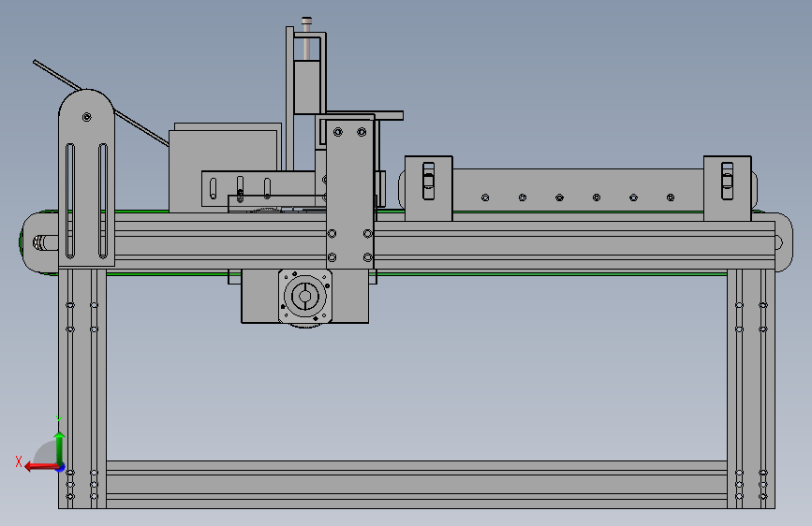Select the left vertical leg extrusion below the beam
The width and height of the screenshot is (812, 526).
coord(82,388)
